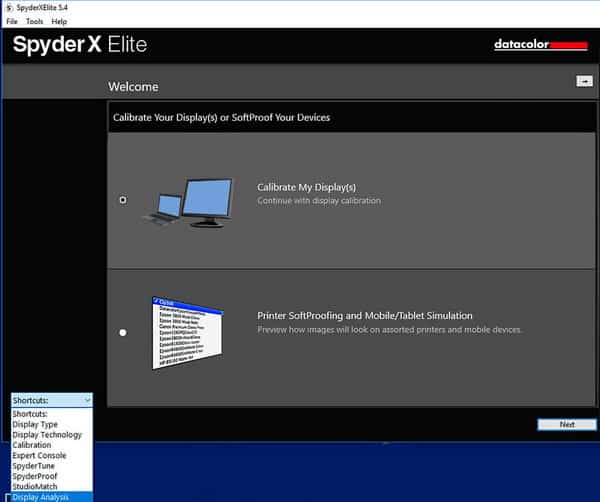The width and height of the screenshot is (600, 502).
Task: Choose Display Analysis shortcut entry
Action: [x=52, y=497]
